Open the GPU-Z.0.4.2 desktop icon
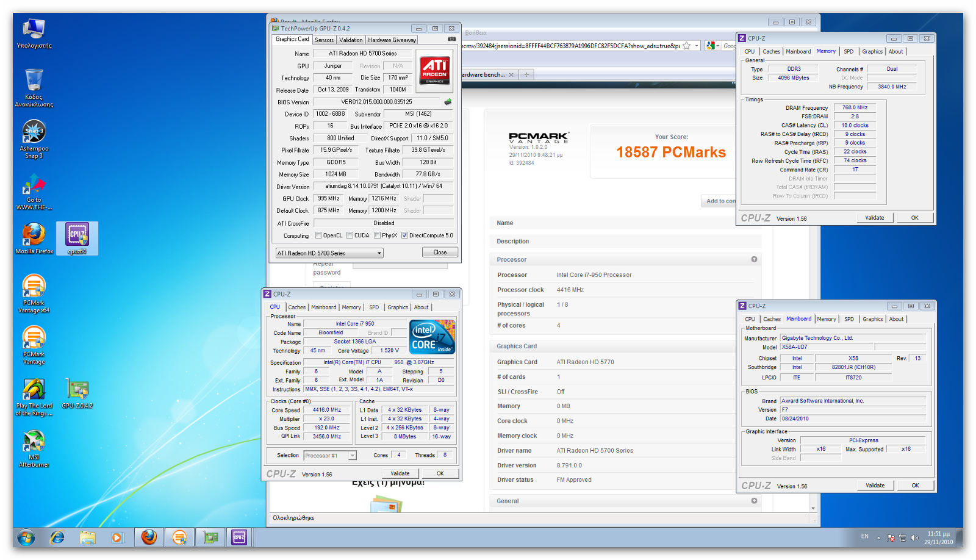This screenshot has height=560, width=976. pyautogui.click(x=77, y=393)
